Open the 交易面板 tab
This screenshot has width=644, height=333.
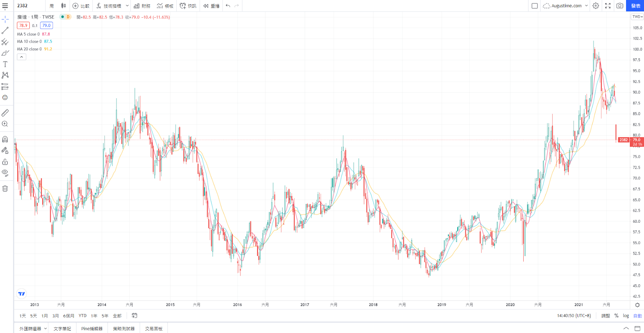154,329
